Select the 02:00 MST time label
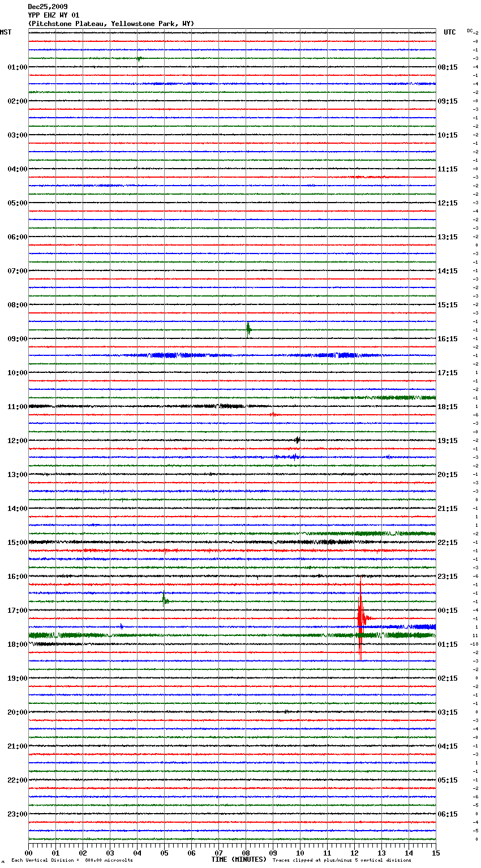Screen dimensions: 481x868 point(18,101)
